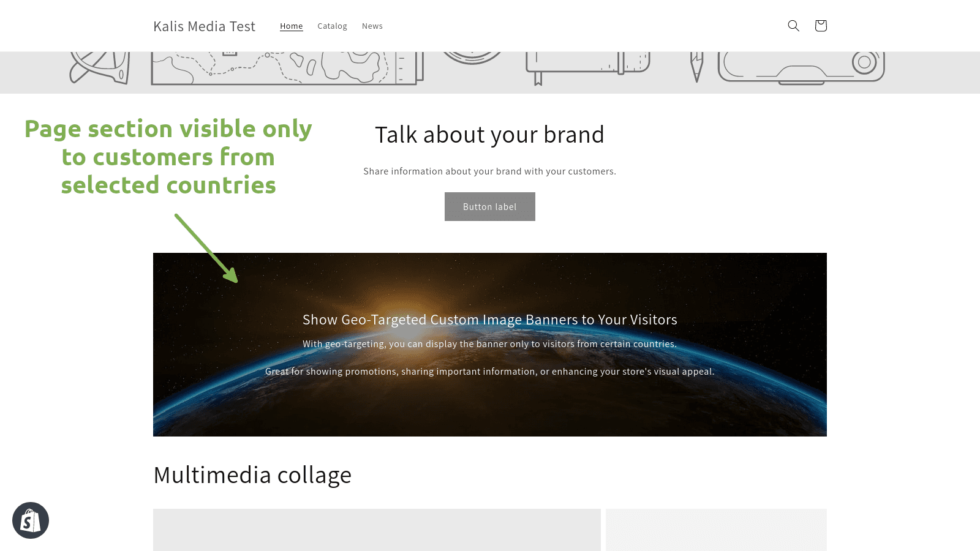Open the search icon in header

(x=793, y=26)
